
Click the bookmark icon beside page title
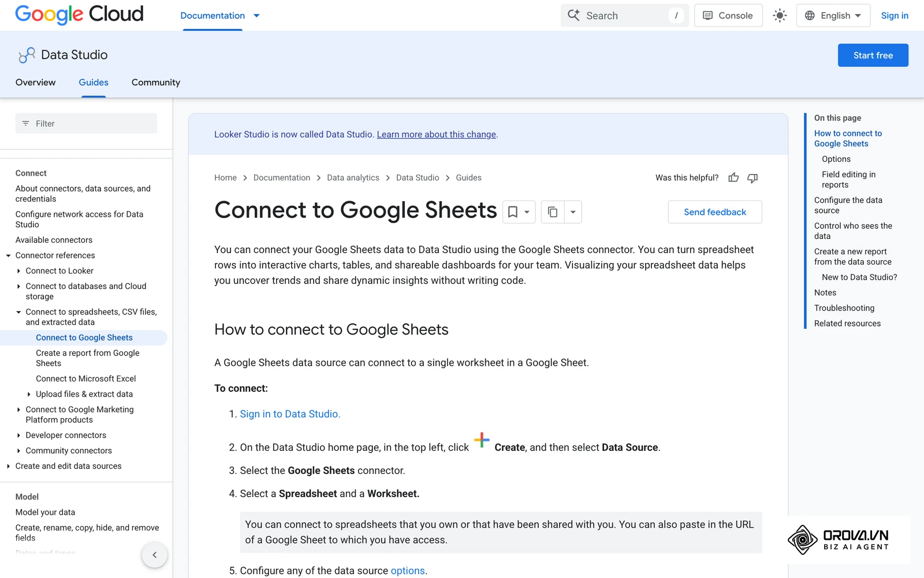coord(513,212)
